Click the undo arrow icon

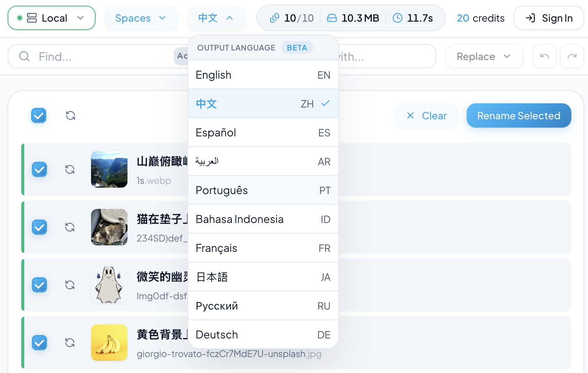[x=544, y=56]
